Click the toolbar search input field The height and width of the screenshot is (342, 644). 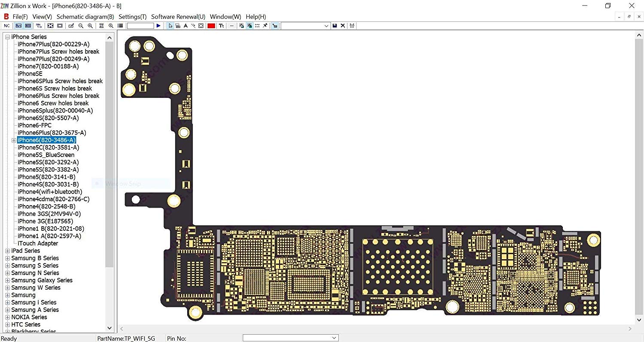(x=140, y=26)
